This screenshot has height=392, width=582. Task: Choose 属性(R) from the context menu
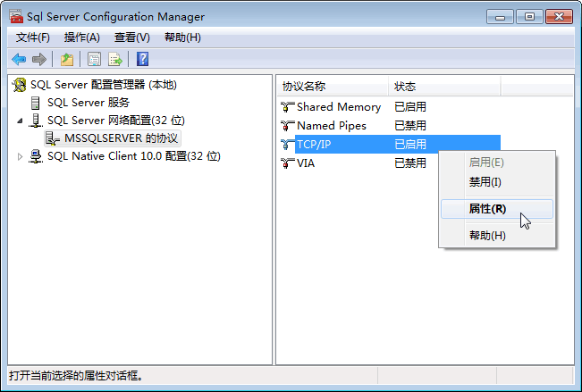(x=497, y=209)
